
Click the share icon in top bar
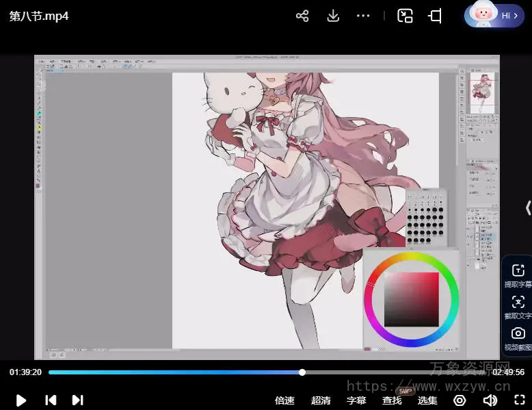[302, 16]
